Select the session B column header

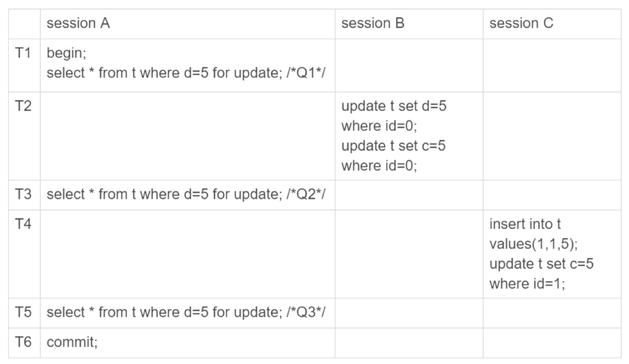pyautogui.click(x=373, y=24)
